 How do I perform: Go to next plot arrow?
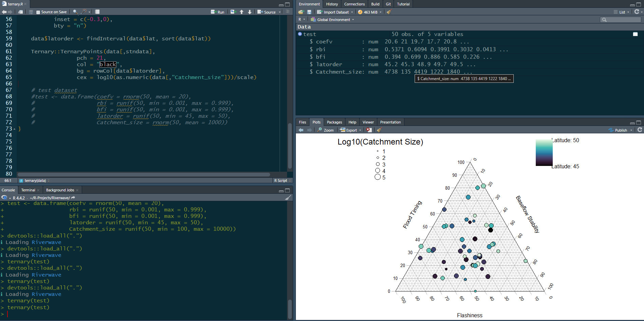pyautogui.click(x=309, y=130)
